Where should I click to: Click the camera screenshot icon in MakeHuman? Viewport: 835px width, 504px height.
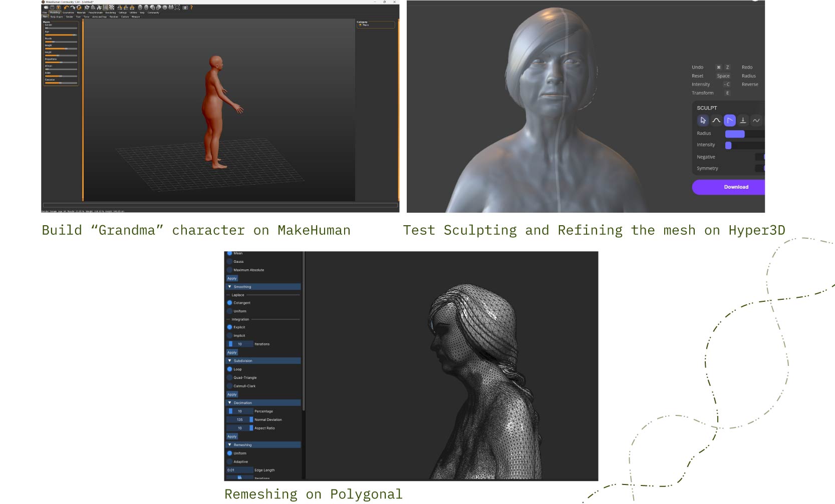tap(185, 8)
